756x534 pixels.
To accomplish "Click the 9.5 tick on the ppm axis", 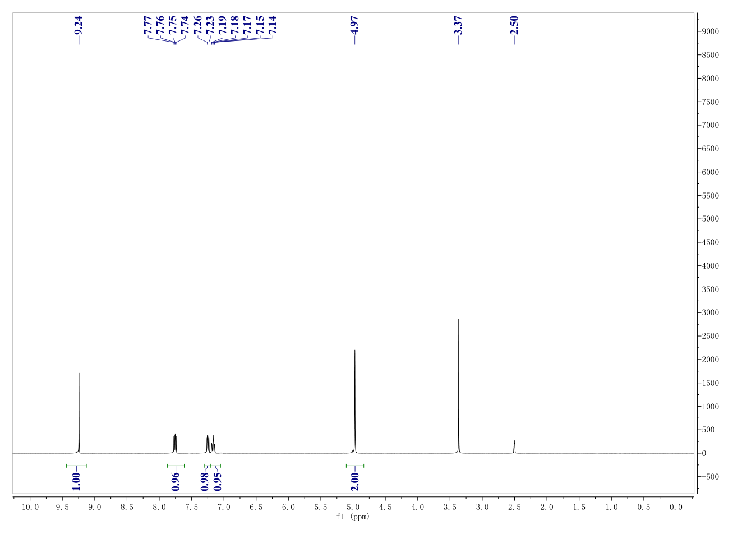I will pos(62,507).
